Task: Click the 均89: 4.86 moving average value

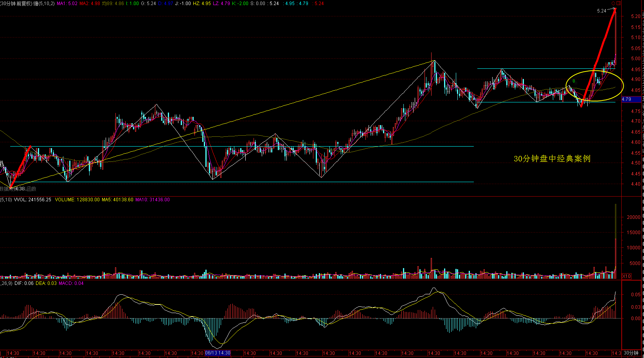Action: tap(113, 4)
